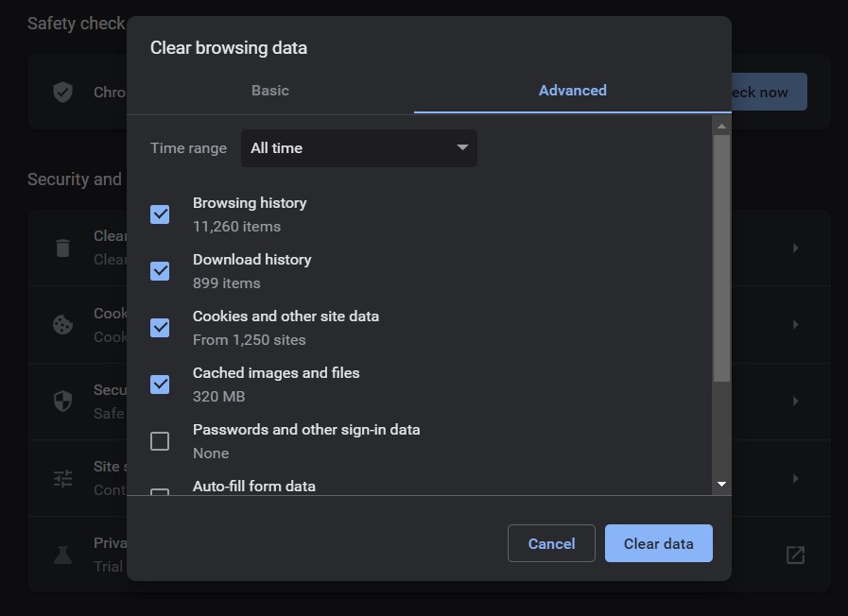Click the Privacy Sandbox flask icon

[x=62, y=555]
